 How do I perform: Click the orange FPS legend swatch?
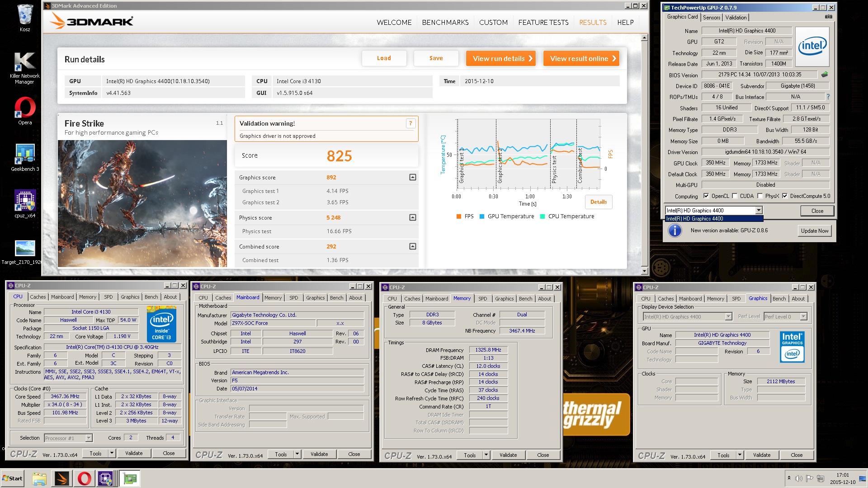[459, 216]
